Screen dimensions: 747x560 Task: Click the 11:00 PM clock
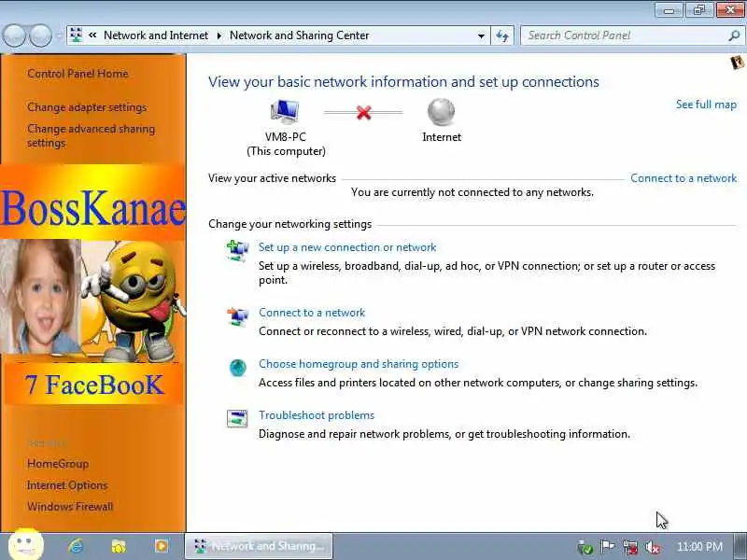pos(699,547)
